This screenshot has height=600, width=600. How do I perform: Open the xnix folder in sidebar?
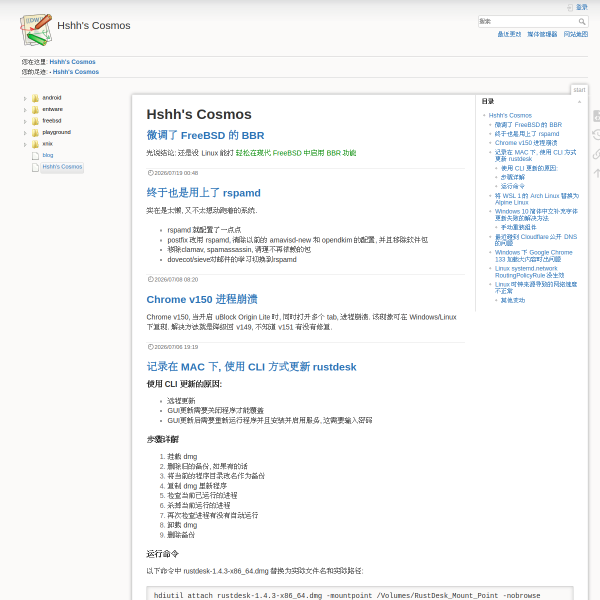tap(47, 144)
